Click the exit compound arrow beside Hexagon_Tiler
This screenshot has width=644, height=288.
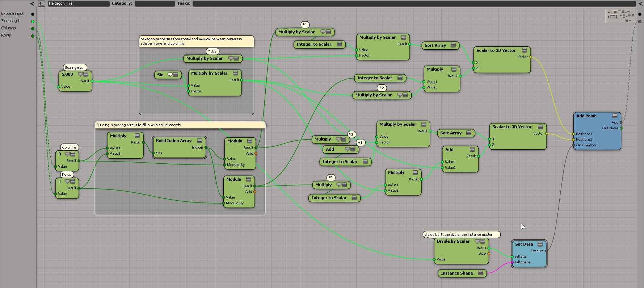[42, 4]
